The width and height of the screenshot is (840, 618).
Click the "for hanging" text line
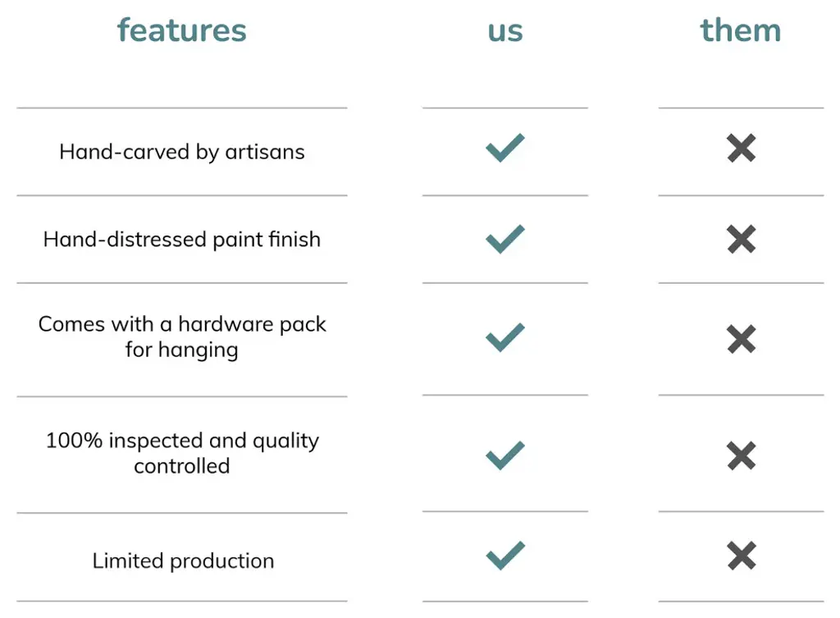(x=181, y=350)
